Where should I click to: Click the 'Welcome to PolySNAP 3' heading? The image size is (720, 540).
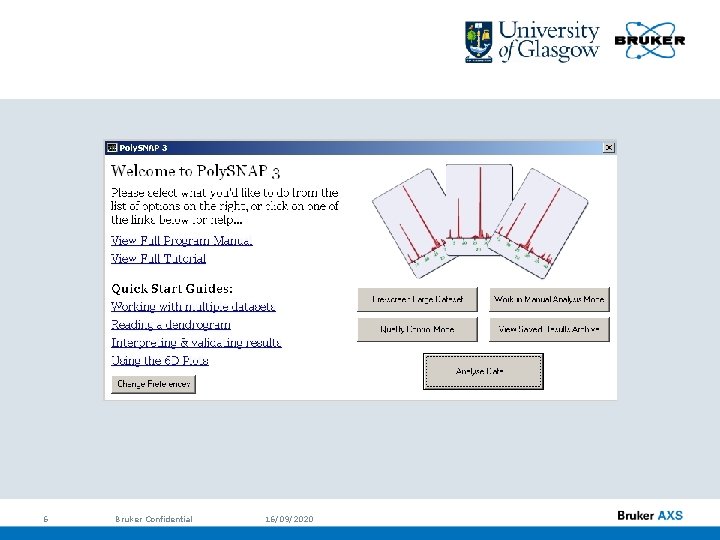pos(195,171)
